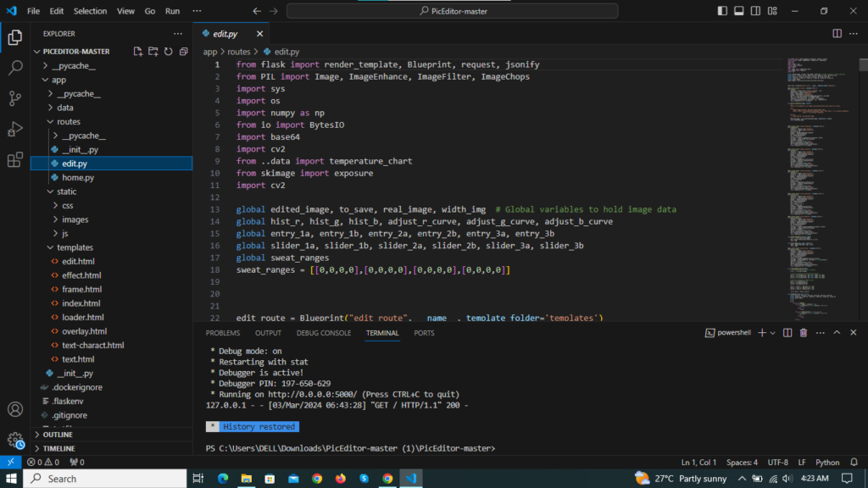
Task: Open the Extensions view
Action: coord(15,160)
